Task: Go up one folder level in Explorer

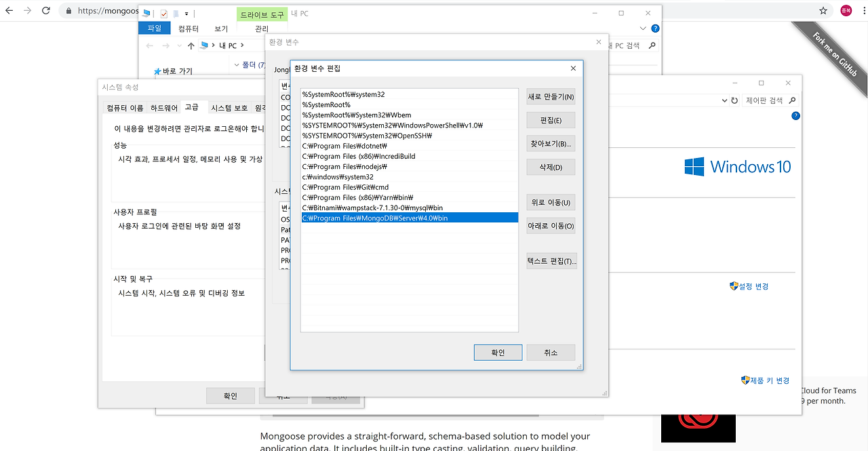Action: (191, 45)
